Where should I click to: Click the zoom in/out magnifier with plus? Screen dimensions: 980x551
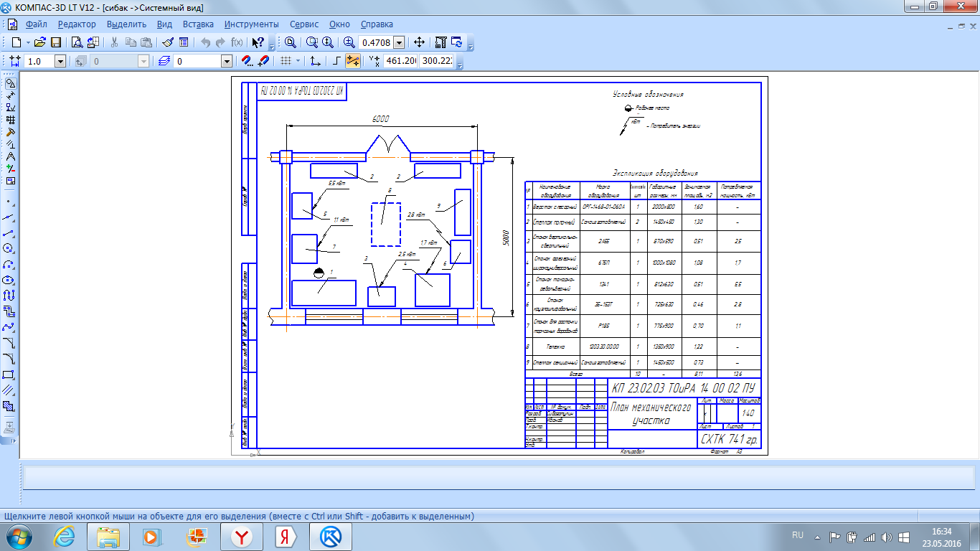(349, 42)
